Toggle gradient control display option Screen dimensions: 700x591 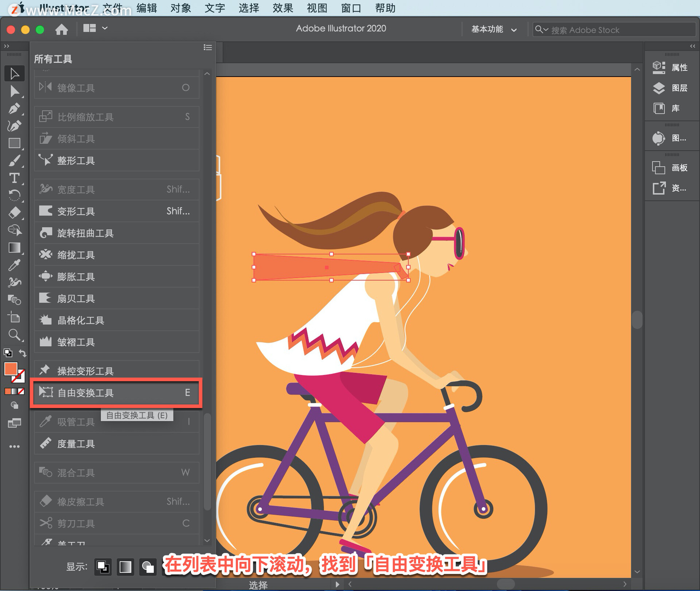click(x=125, y=567)
